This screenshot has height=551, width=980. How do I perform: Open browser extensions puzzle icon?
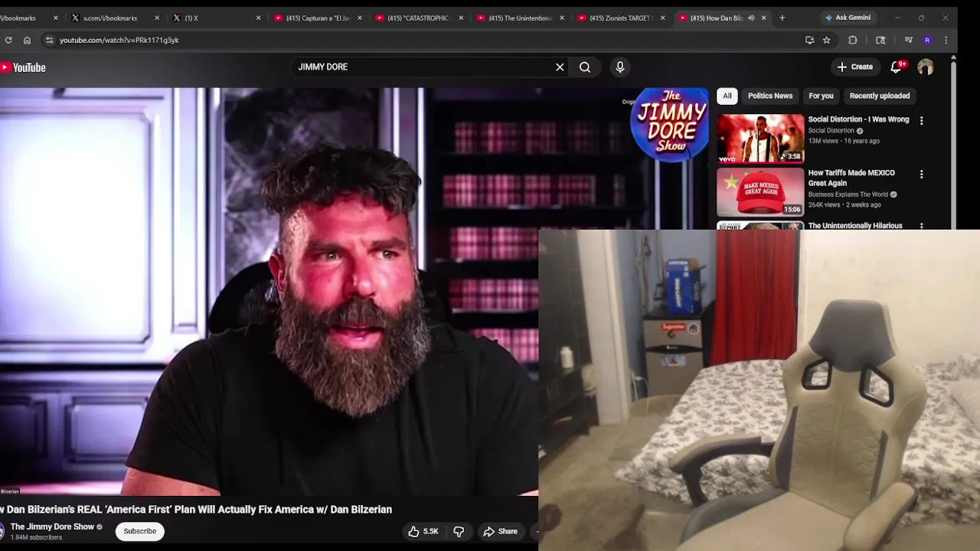853,40
